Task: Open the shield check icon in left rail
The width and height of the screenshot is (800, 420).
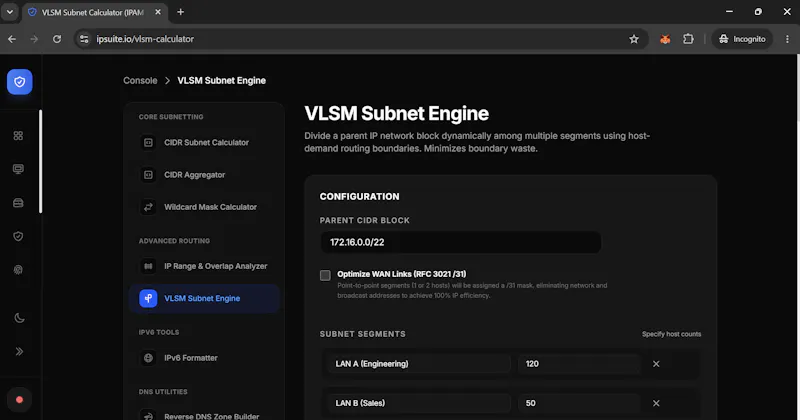Action: (x=18, y=236)
